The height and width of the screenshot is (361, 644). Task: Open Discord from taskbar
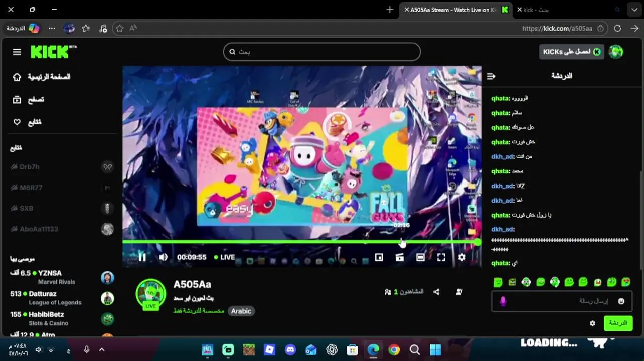[x=290, y=350]
